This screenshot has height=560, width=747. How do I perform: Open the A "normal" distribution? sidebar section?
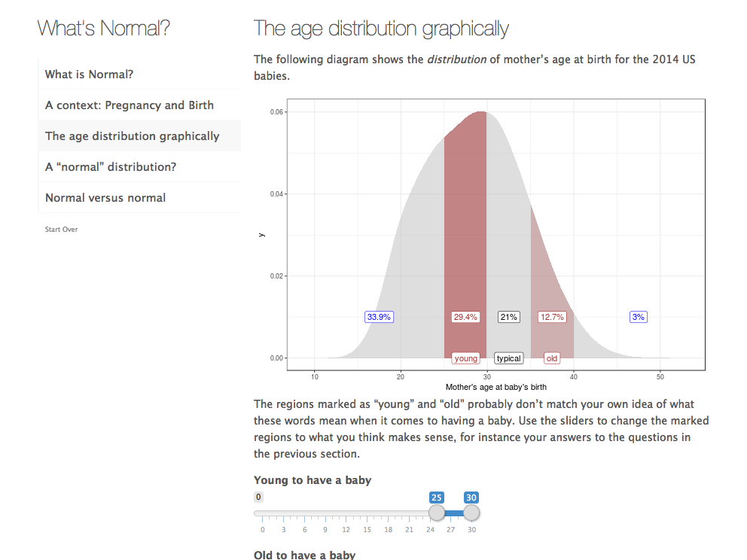pyautogui.click(x=111, y=167)
